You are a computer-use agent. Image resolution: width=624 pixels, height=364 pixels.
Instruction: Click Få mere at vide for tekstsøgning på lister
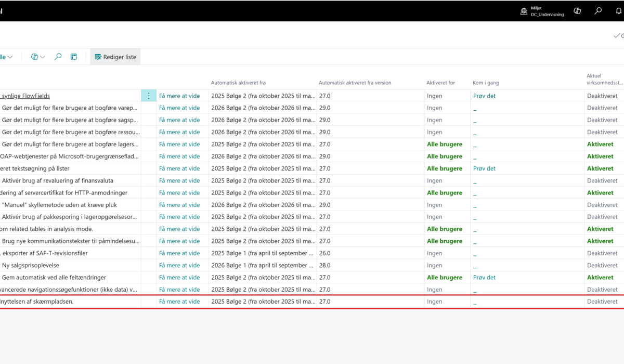(179, 168)
